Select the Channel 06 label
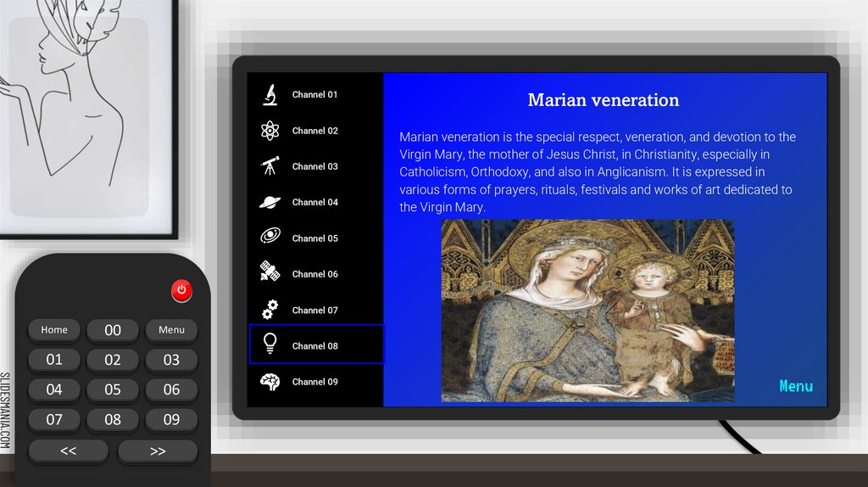 point(315,274)
